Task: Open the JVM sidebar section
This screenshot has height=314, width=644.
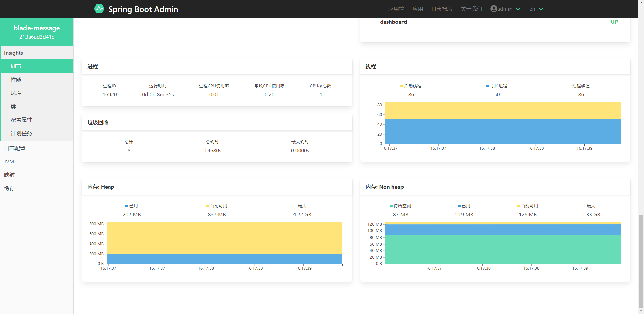Action: point(9,162)
